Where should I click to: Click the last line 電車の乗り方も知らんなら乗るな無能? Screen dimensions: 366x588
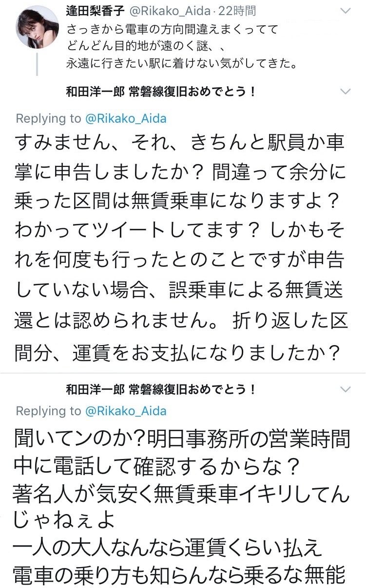(180, 574)
